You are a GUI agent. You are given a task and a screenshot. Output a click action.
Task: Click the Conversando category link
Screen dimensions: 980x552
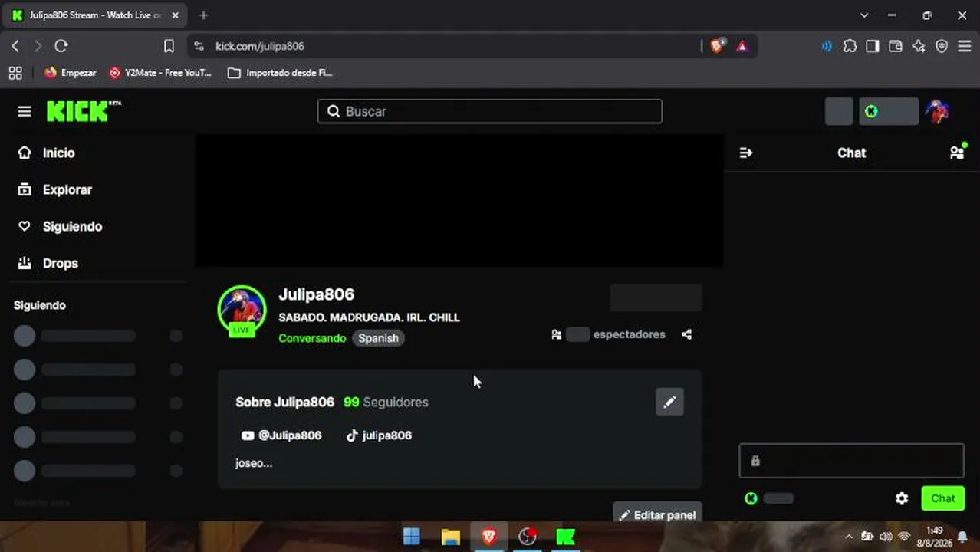tap(312, 338)
